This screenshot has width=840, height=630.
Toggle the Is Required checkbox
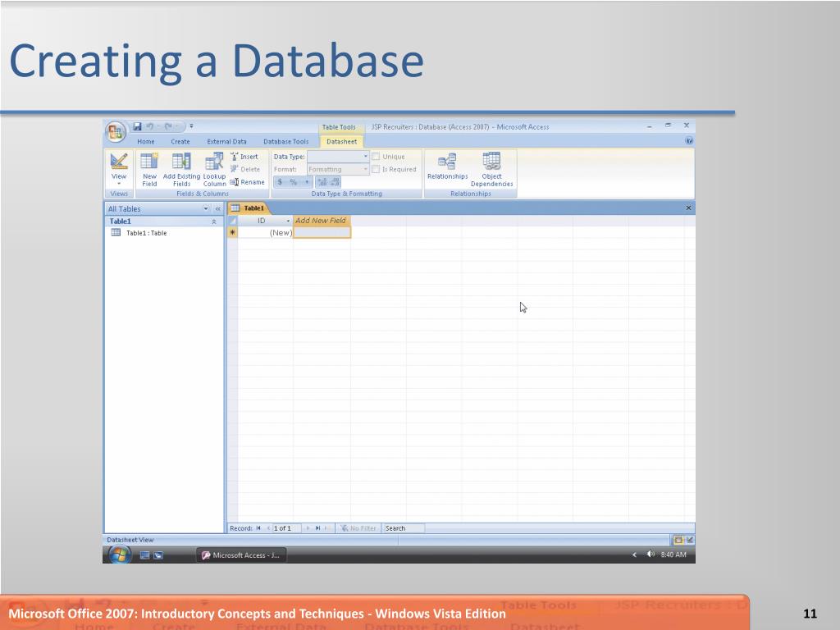(x=376, y=170)
